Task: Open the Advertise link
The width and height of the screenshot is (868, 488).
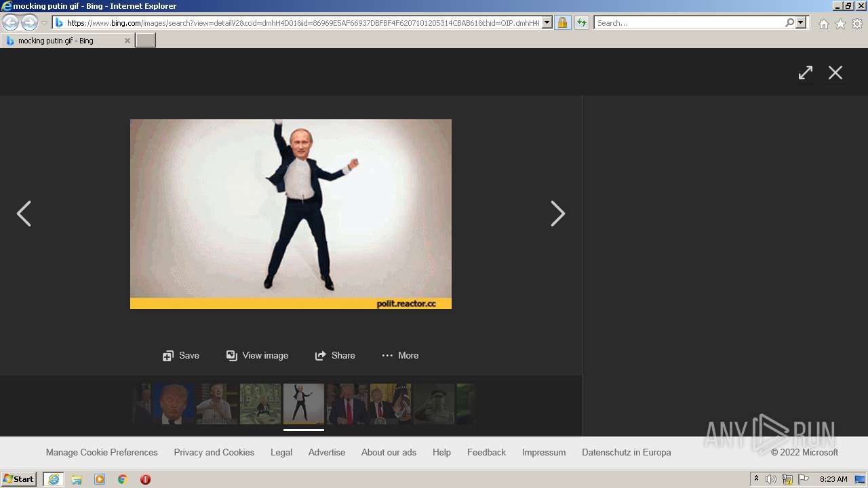Action: [x=327, y=452]
